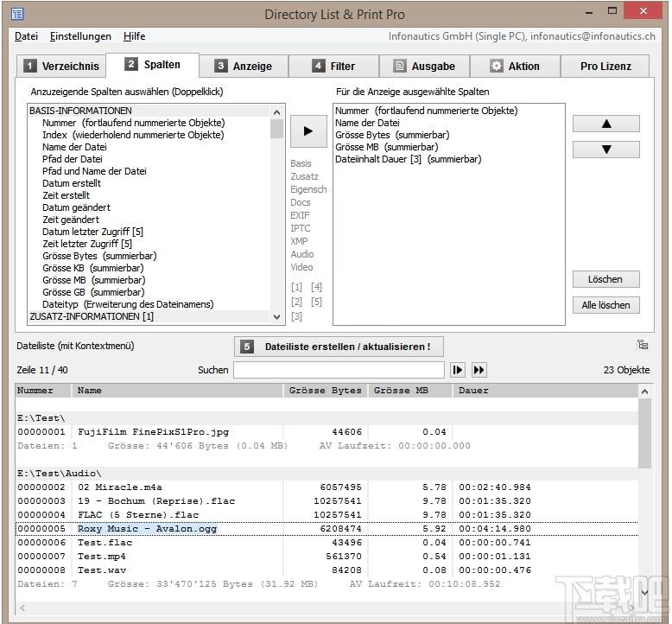Jump to XMP column group
Screen dimensions: 672x624
[299, 241]
